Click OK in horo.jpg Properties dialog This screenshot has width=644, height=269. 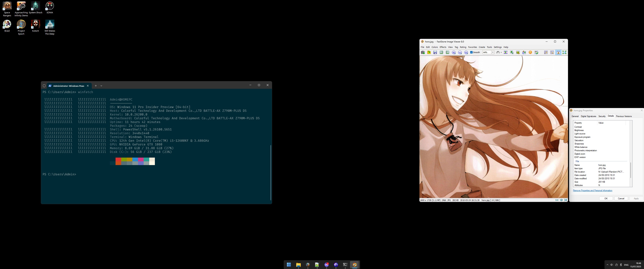pyautogui.click(x=606, y=199)
